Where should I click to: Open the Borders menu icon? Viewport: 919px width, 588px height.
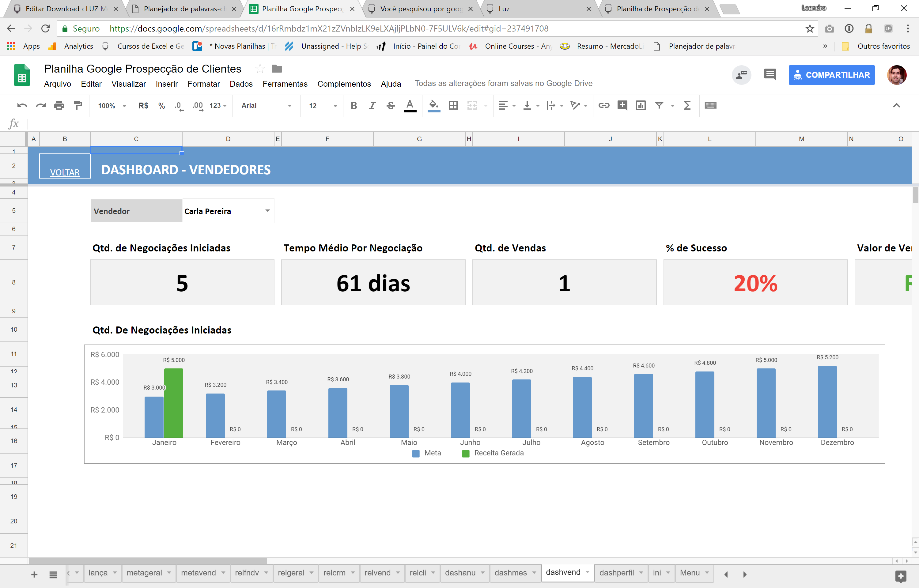(x=453, y=106)
